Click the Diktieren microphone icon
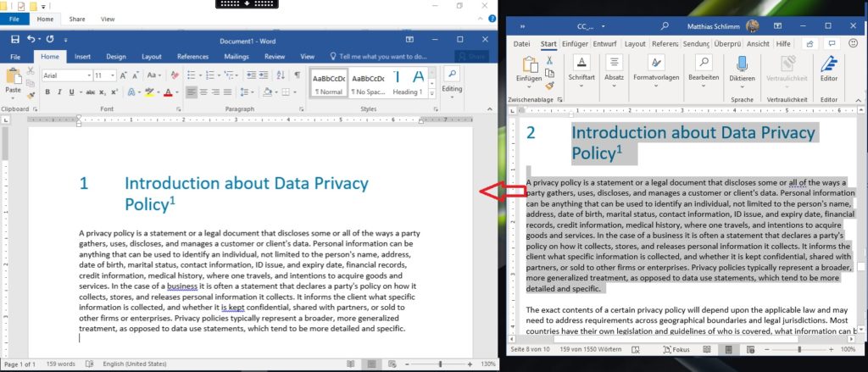This screenshot has height=372, width=868. coord(742,64)
